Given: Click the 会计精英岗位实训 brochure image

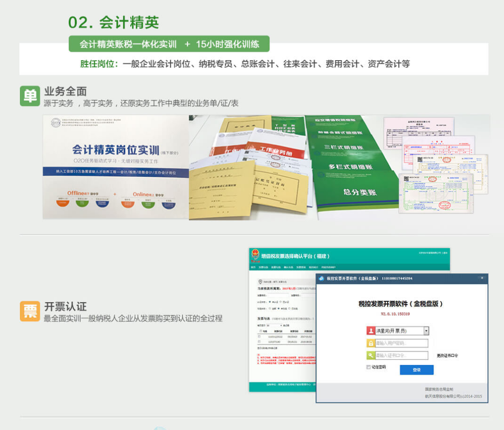Looking at the screenshot, I should click(116, 167).
